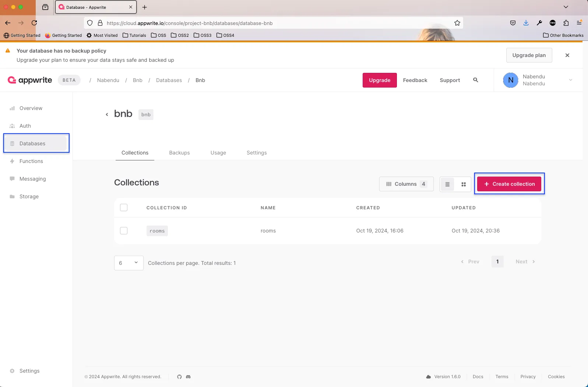Open the Privacy footer link

528,377
